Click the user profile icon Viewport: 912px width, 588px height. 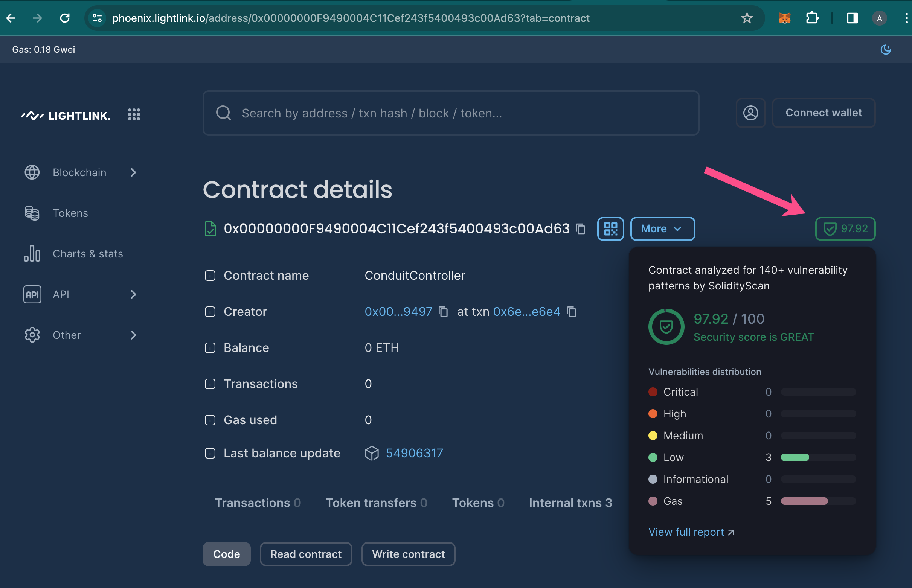click(x=751, y=113)
